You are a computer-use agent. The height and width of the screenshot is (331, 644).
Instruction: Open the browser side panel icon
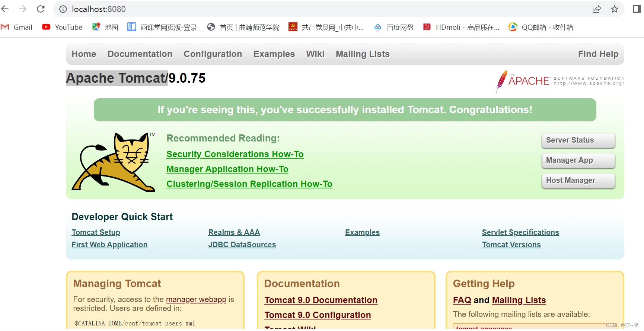[x=637, y=9]
